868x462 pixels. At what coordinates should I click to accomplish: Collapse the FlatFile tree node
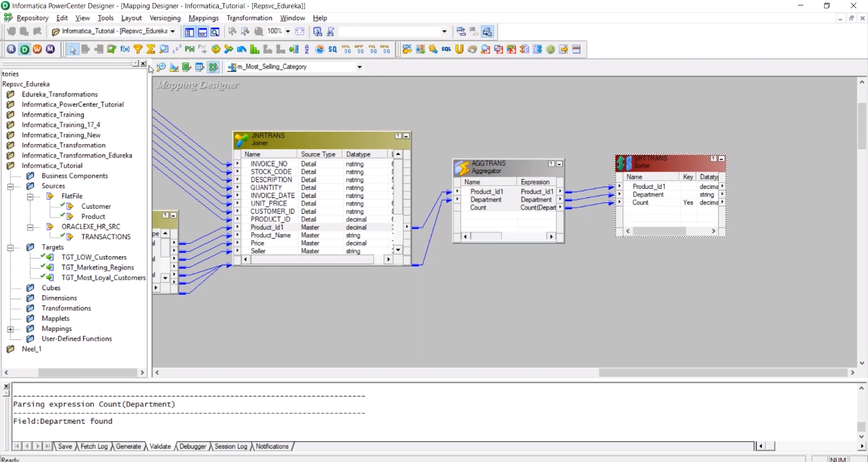(30, 197)
